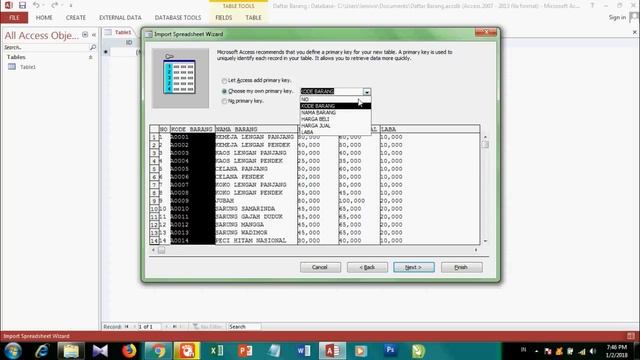This screenshot has height=360, width=640.
Task: Open the DATABASE TOOLS ribbon tab
Action: click(178, 18)
